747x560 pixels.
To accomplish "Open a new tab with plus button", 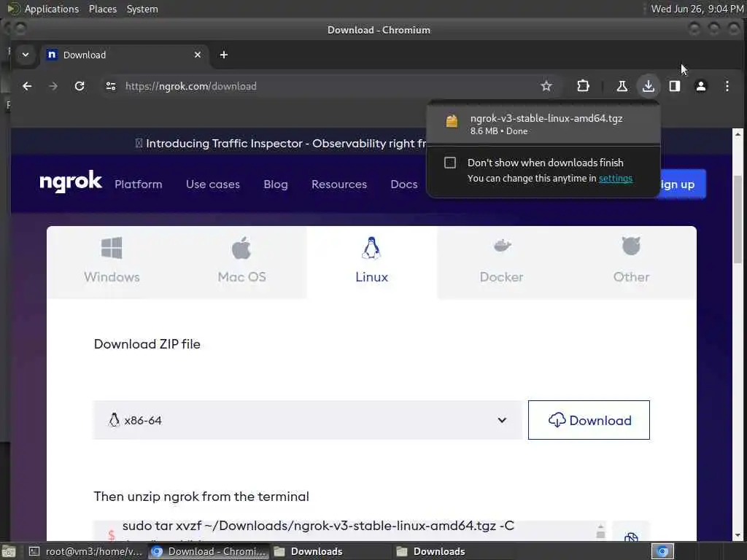I will [223, 55].
